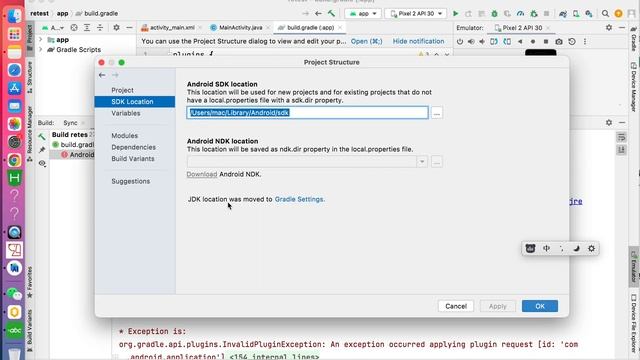Open Emulator panel gear settings
The height and width of the screenshot is (360, 640).
[x=609, y=27]
